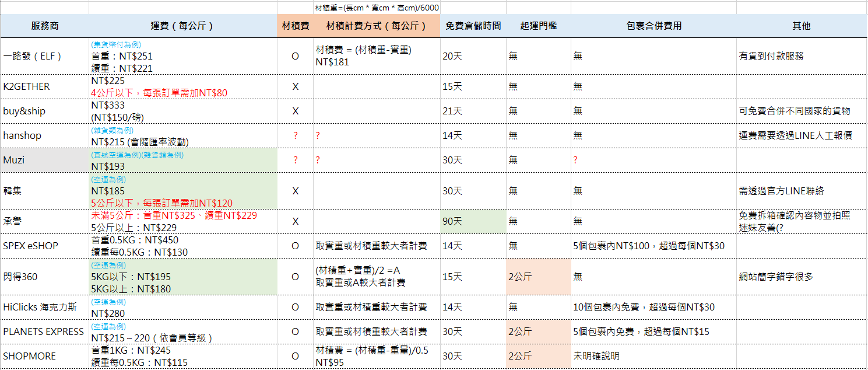Select the K2GETHER row 15天 cell
The width and height of the screenshot is (868, 370).
(x=473, y=86)
